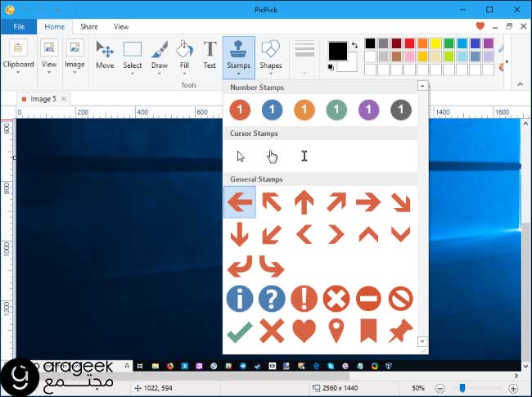Collapse the Stamps dropdown button
This screenshot has width=532, height=397.
click(239, 57)
